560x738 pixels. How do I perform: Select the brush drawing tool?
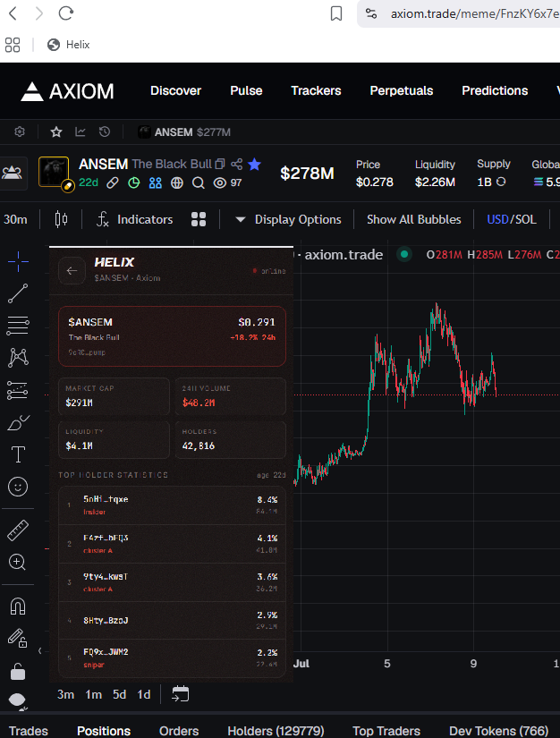18,422
